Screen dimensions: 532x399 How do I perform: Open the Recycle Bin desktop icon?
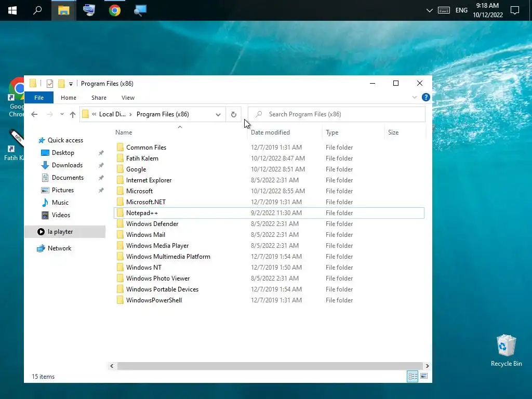[x=506, y=351]
